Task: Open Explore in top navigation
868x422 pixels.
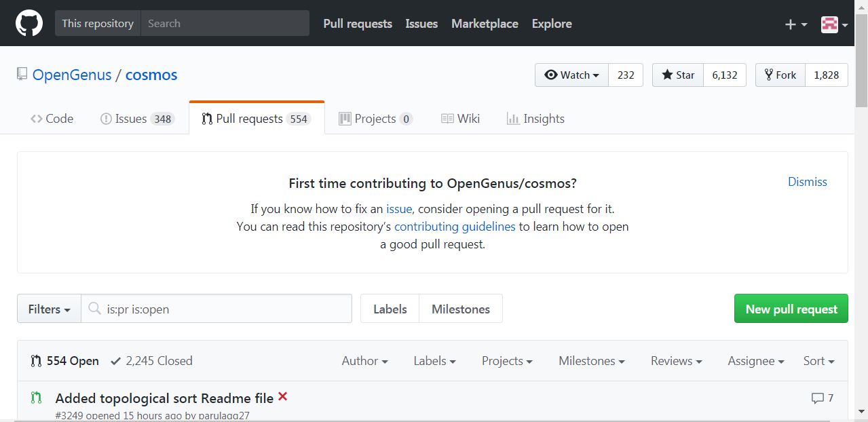Action: tap(552, 24)
